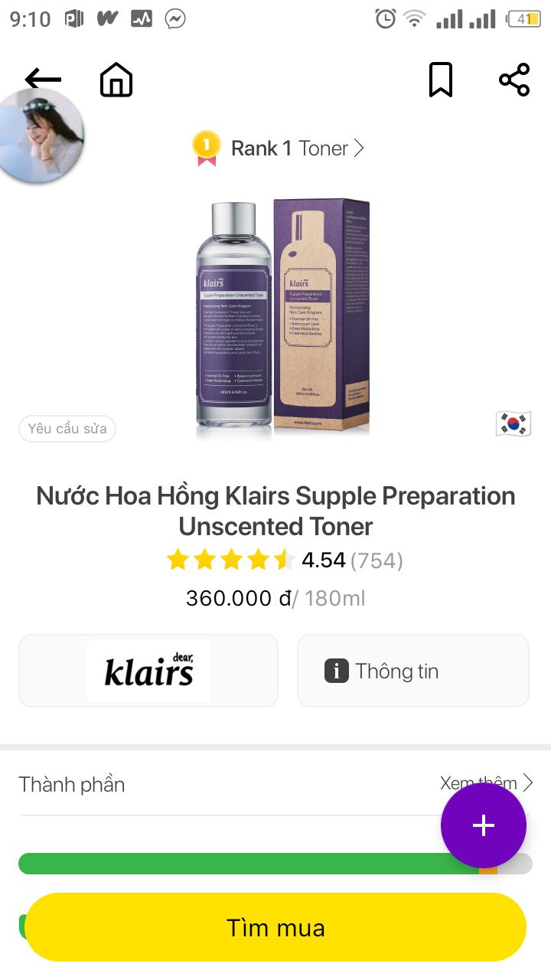Screen dimensions: 551x980
Task: View the Klairs toner product image
Action: click(283, 319)
